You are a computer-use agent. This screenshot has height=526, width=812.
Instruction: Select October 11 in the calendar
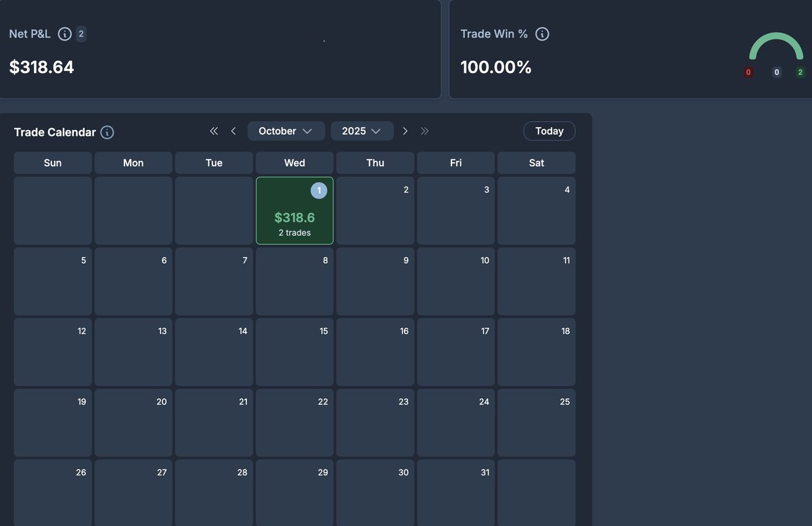537,281
